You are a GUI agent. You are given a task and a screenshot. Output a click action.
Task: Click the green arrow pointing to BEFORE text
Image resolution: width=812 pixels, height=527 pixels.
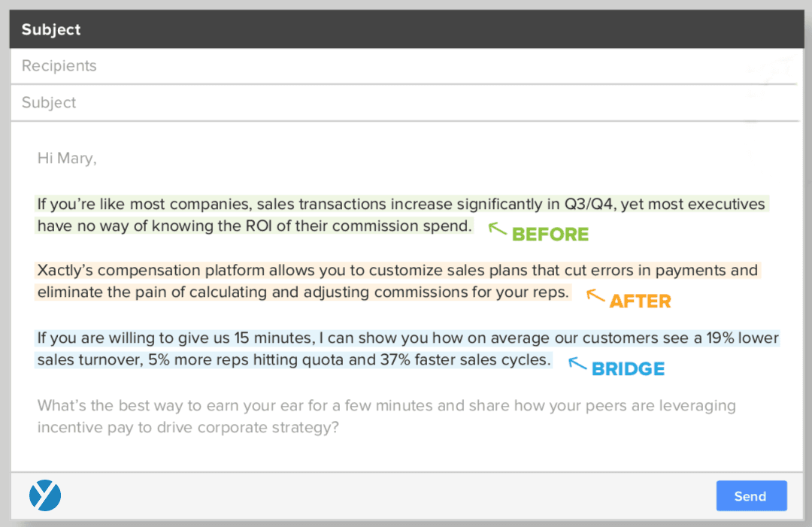[497, 227]
